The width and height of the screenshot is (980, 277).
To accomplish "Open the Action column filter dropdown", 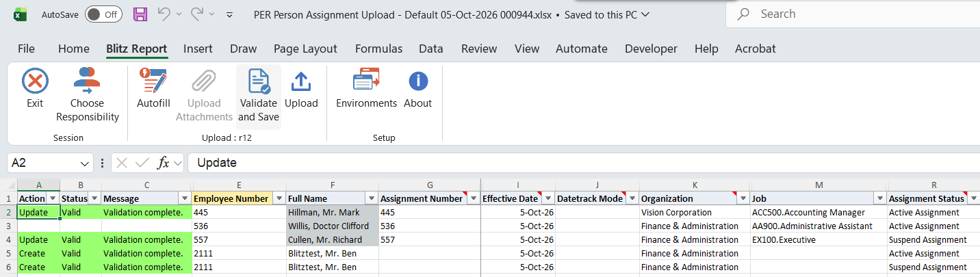I will coord(53,198).
